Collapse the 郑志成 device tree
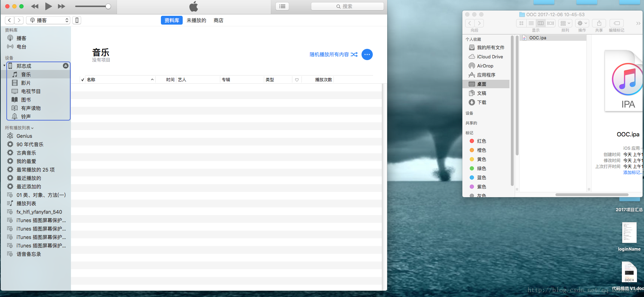 4,66
